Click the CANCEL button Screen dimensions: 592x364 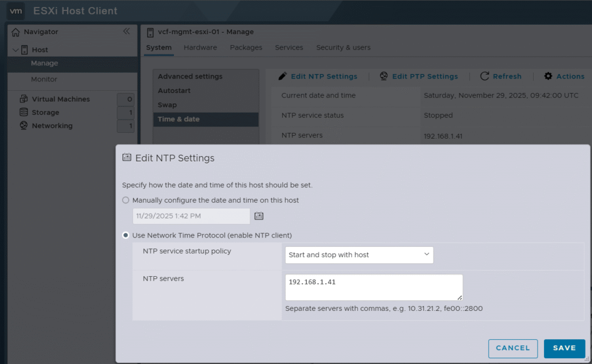coord(513,348)
